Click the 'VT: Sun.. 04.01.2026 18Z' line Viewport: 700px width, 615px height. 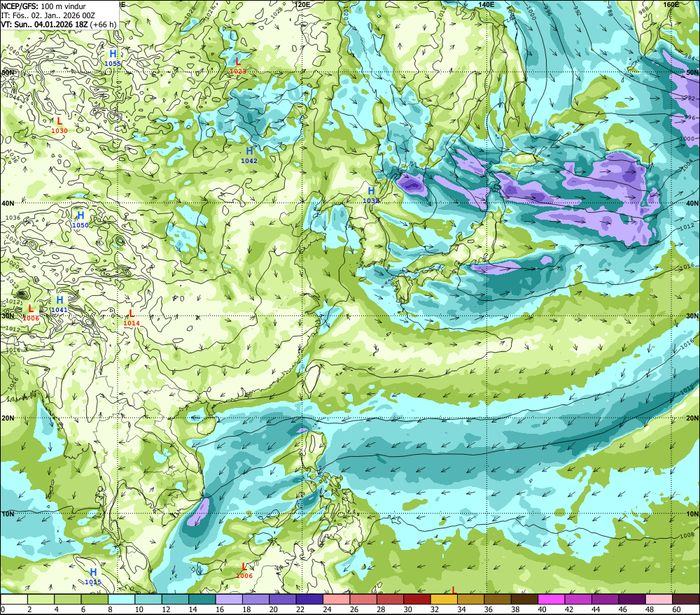click(x=44, y=24)
